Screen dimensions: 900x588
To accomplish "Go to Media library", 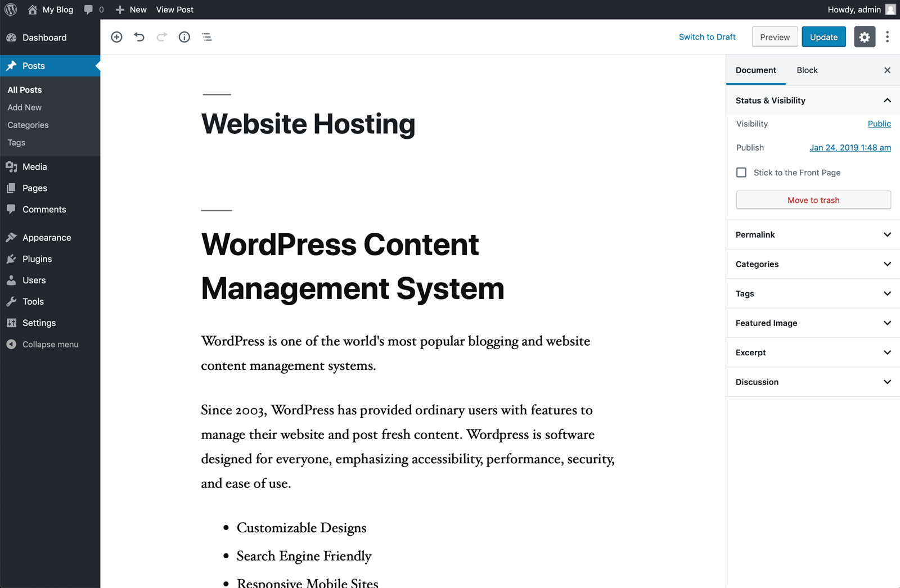I will (50, 167).
